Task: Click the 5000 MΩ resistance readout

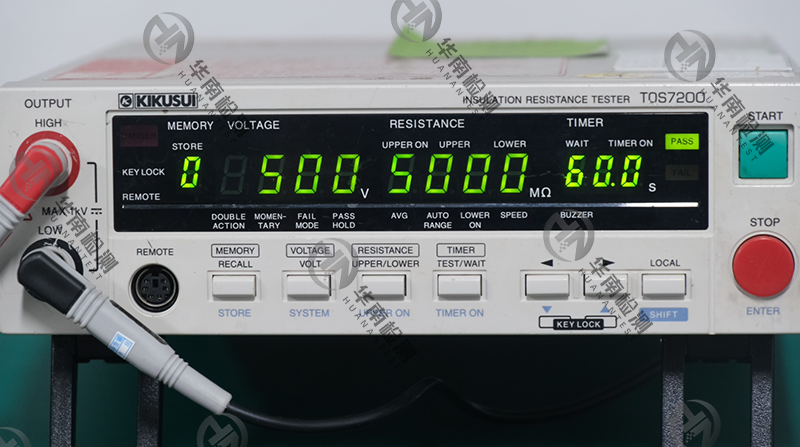Action: point(458,174)
